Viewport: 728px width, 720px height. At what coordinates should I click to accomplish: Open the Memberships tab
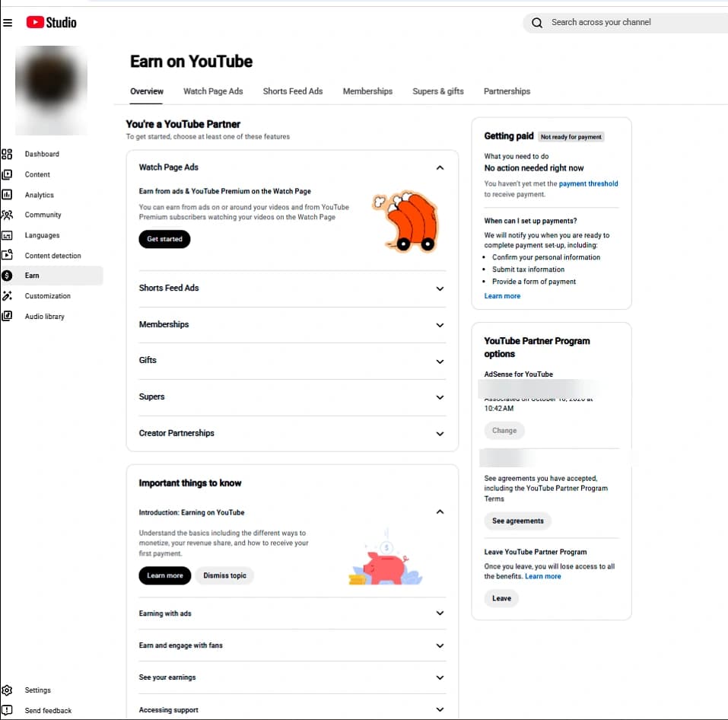(367, 91)
